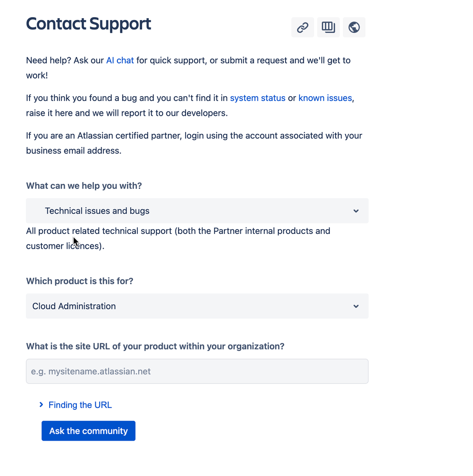Screen dimensions: 473x476
Task: Click the chevron arrow on Technical issues dropdown
Action: point(356,211)
